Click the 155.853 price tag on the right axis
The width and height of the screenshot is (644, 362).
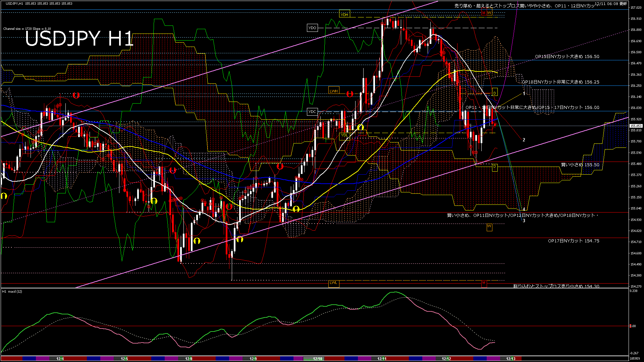[x=636, y=126]
